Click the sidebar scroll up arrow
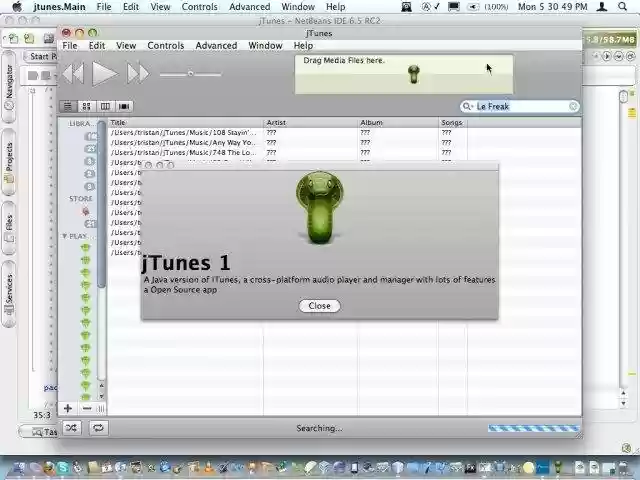 click(101, 385)
